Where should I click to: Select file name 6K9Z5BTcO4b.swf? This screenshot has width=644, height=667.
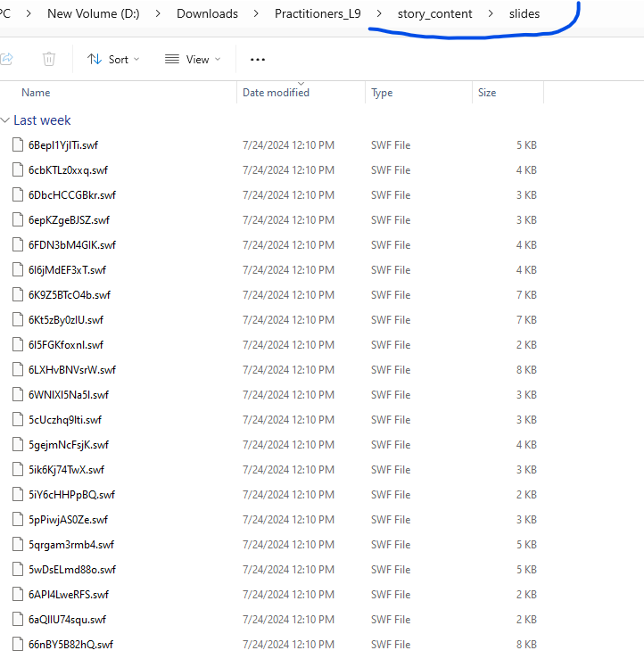pyautogui.click(x=70, y=295)
